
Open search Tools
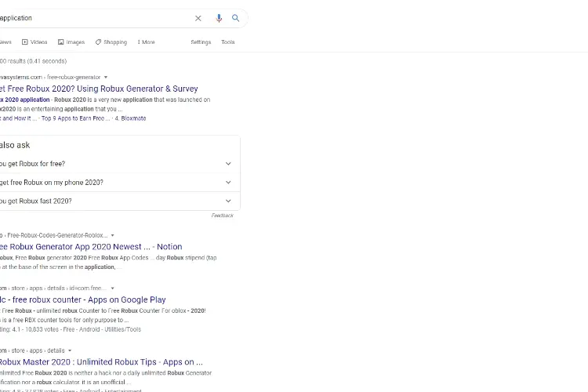(228, 42)
